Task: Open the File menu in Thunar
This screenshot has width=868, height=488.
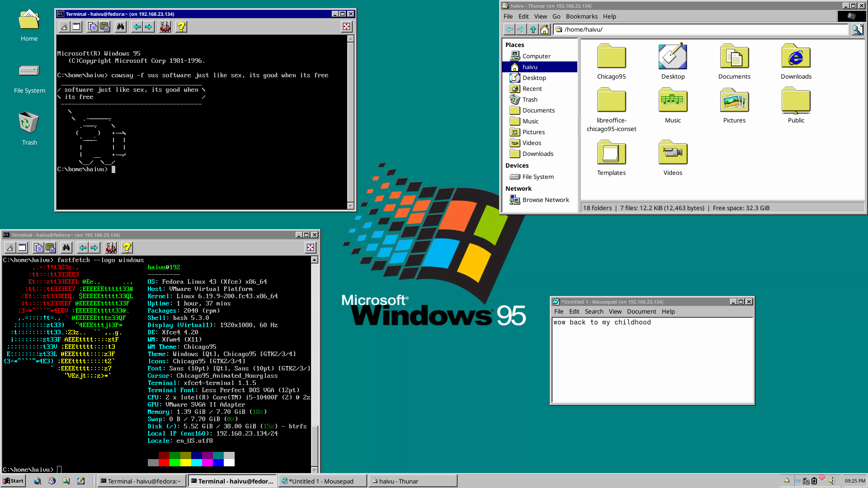Action: coord(508,16)
